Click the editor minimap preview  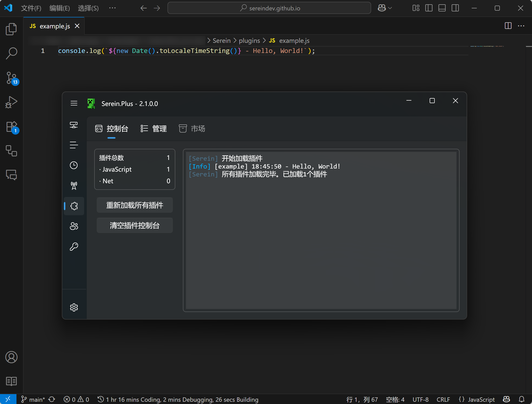487,46
